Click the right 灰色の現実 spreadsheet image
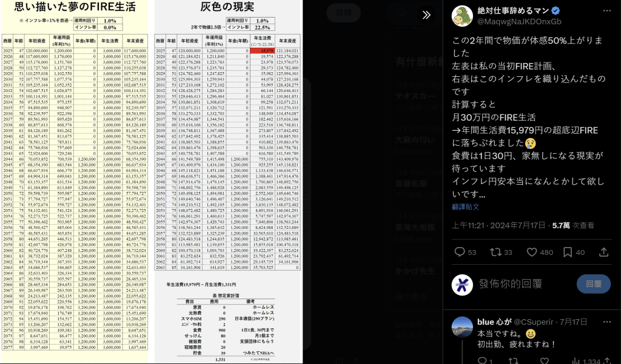The image size is (621, 364). [x=227, y=182]
